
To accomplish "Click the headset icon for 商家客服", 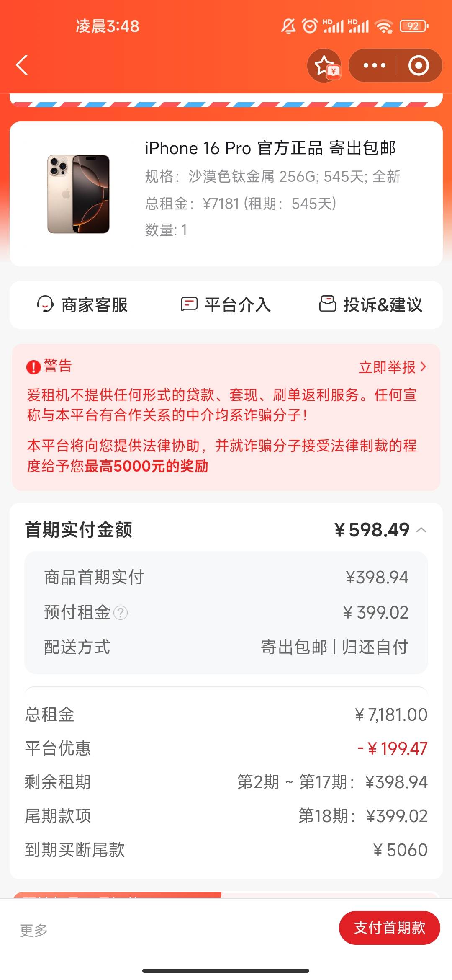I will coord(45,304).
